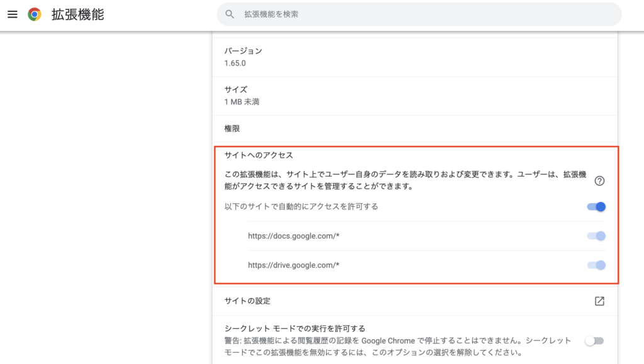Focus the 拡張機能を検索 search field
644x364 pixels.
pos(419,14)
